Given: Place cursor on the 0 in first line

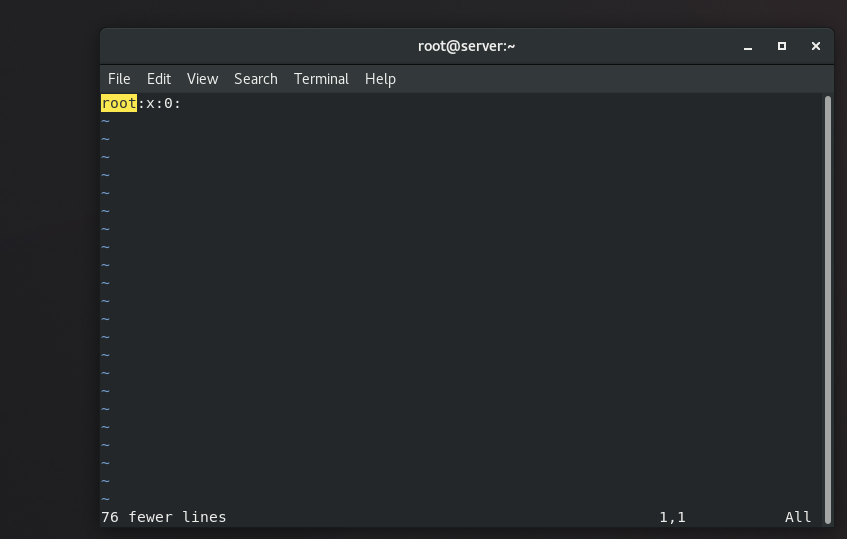Looking at the screenshot, I should point(169,103).
